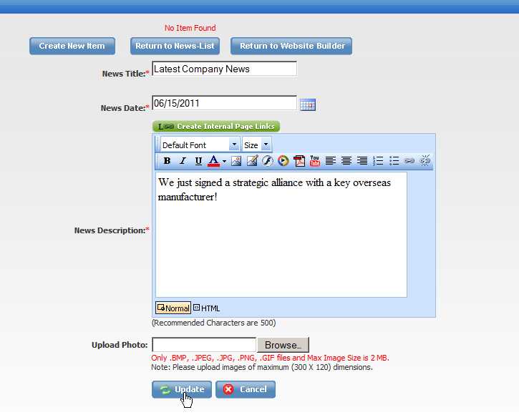
Task: Insert media player video icon
Action: click(283, 161)
